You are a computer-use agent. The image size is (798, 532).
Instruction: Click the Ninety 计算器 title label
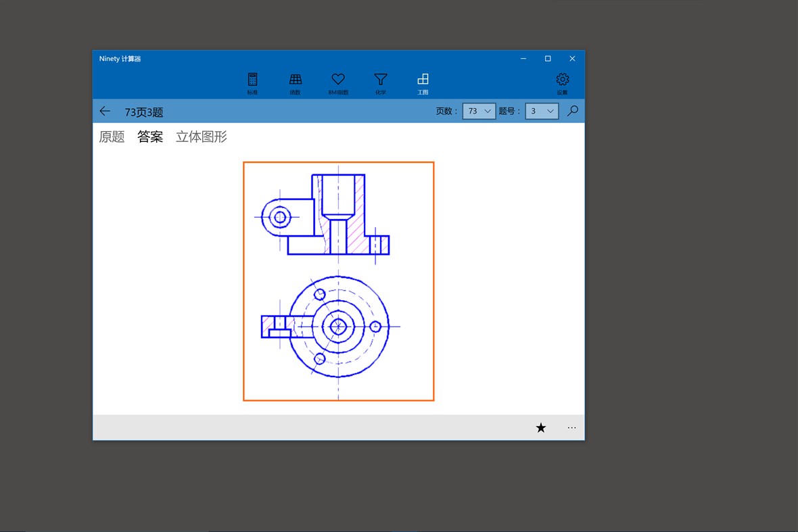[x=119, y=59]
